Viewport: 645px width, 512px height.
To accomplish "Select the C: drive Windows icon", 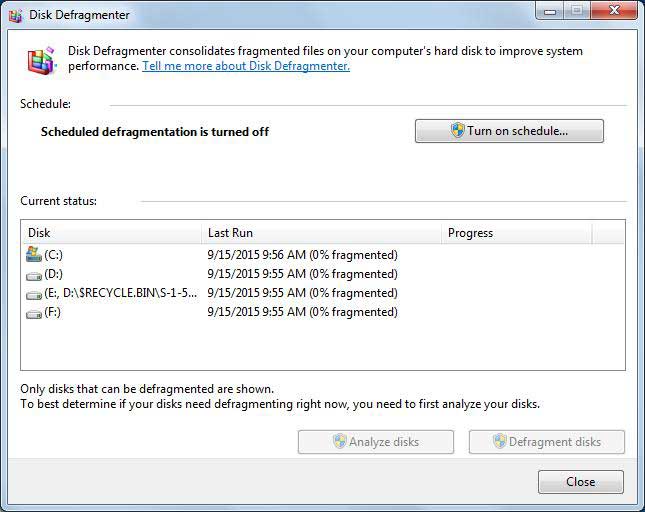I will tap(34, 255).
